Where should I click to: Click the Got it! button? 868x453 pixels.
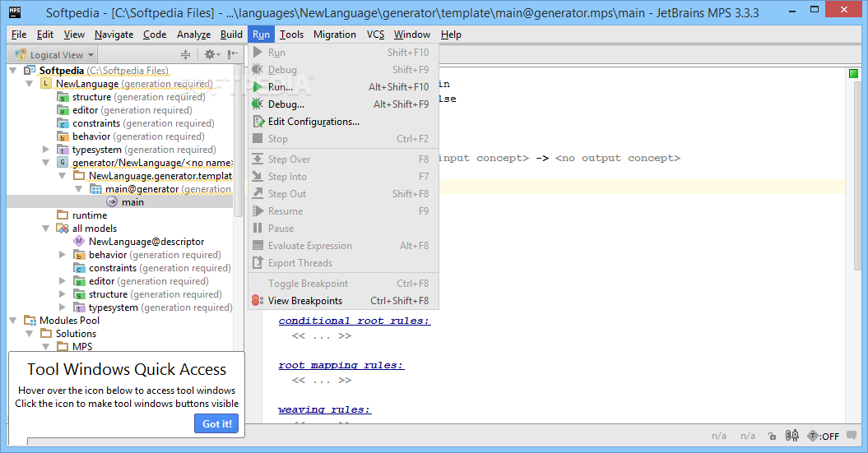[x=216, y=423]
